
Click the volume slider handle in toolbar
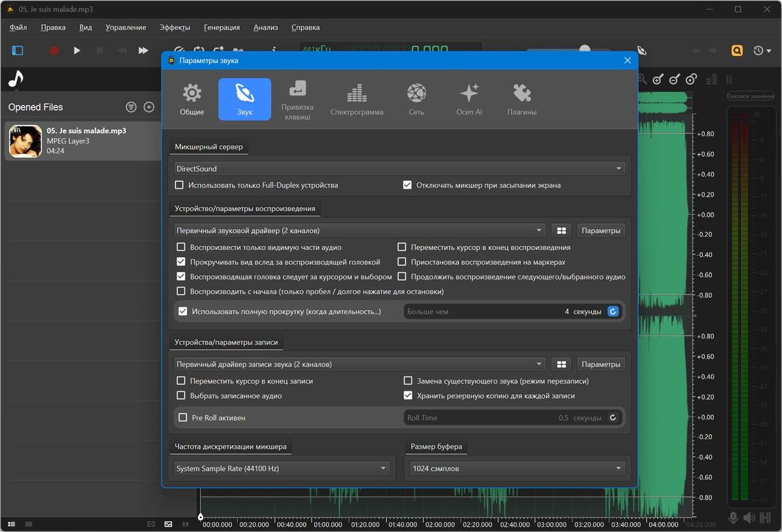tap(585, 49)
